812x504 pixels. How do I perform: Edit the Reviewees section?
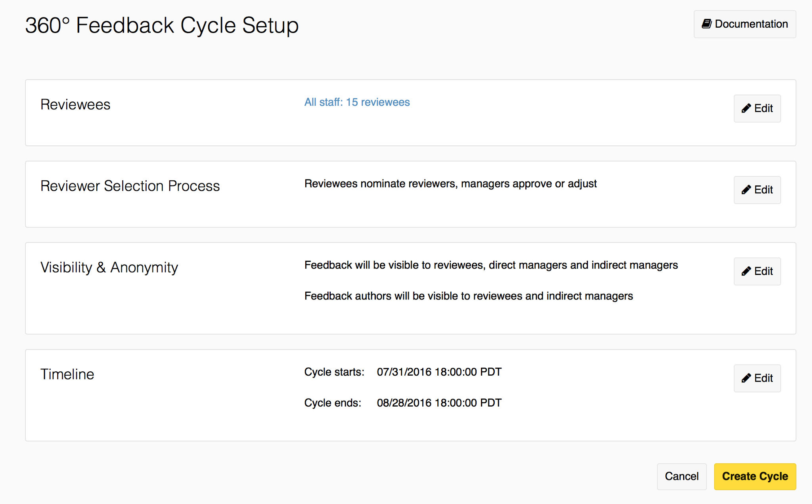757,108
